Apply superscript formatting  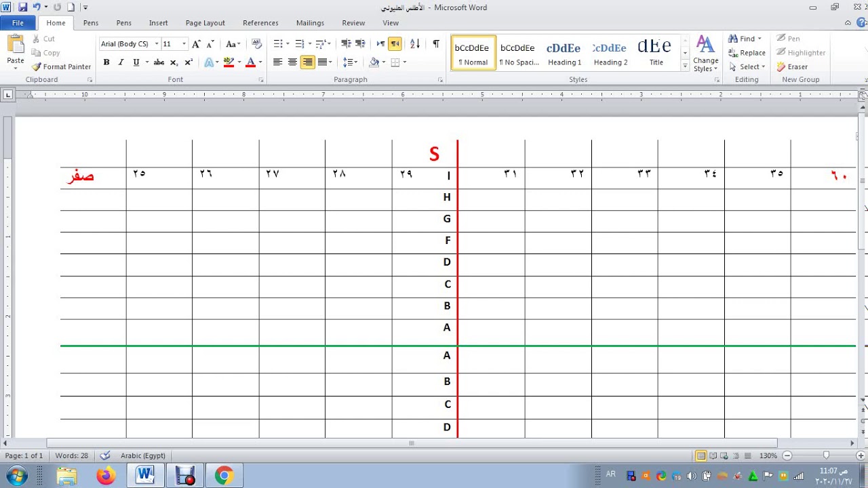[x=189, y=62]
